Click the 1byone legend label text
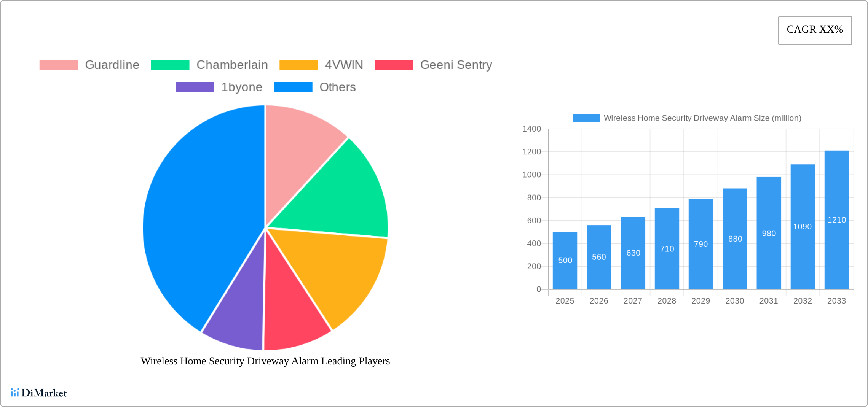The image size is (868, 407). coord(242,87)
